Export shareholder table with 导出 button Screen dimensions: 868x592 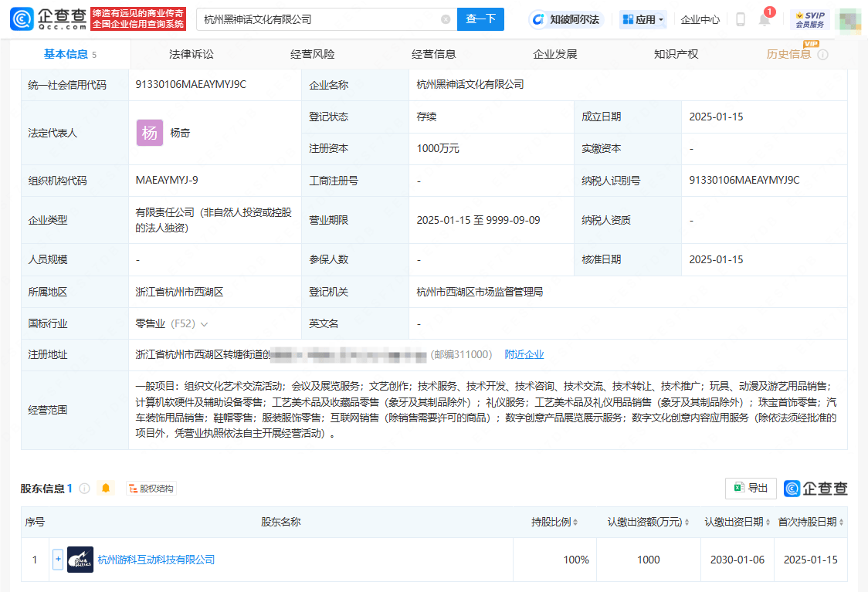coord(751,488)
